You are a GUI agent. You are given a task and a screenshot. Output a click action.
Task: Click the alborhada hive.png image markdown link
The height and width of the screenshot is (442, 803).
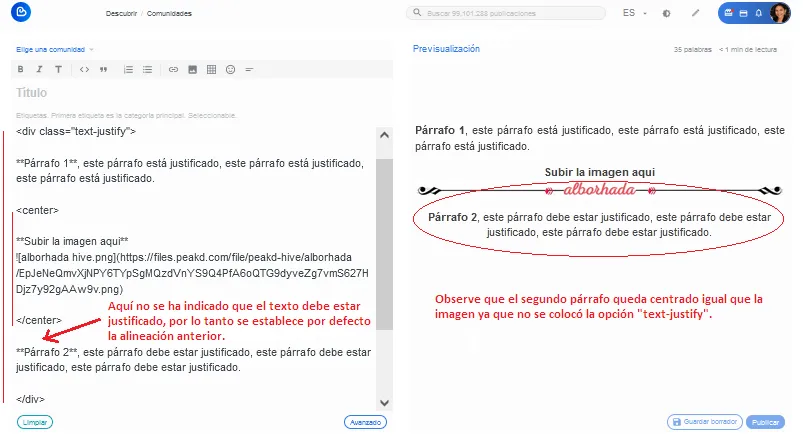(x=192, y=273)
